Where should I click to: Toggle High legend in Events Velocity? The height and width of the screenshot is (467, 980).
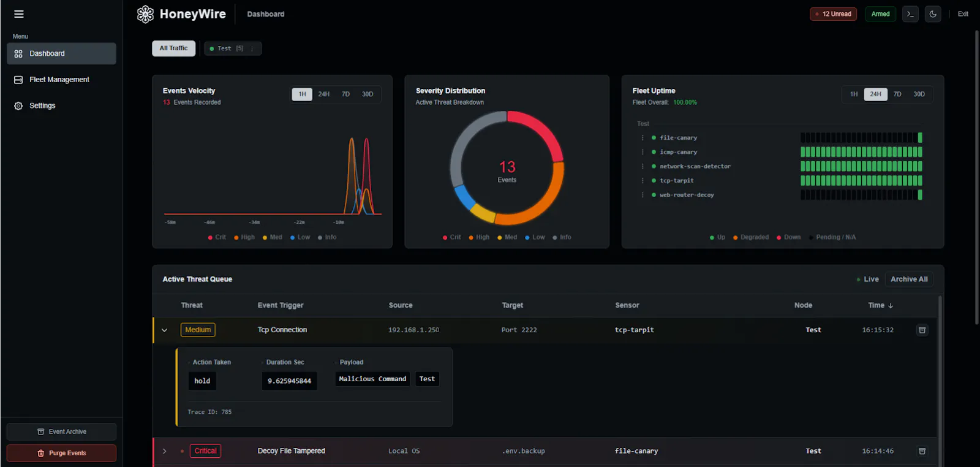[244, 237]
